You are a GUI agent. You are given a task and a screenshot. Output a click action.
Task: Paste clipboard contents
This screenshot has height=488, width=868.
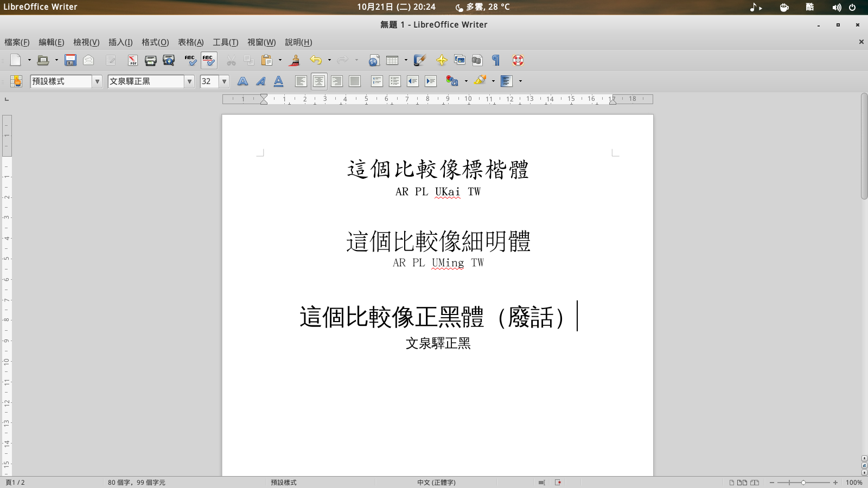266,60
